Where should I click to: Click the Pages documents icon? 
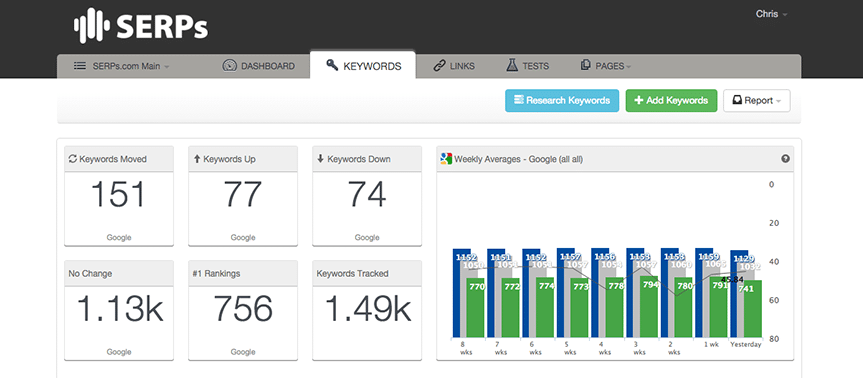586,65
